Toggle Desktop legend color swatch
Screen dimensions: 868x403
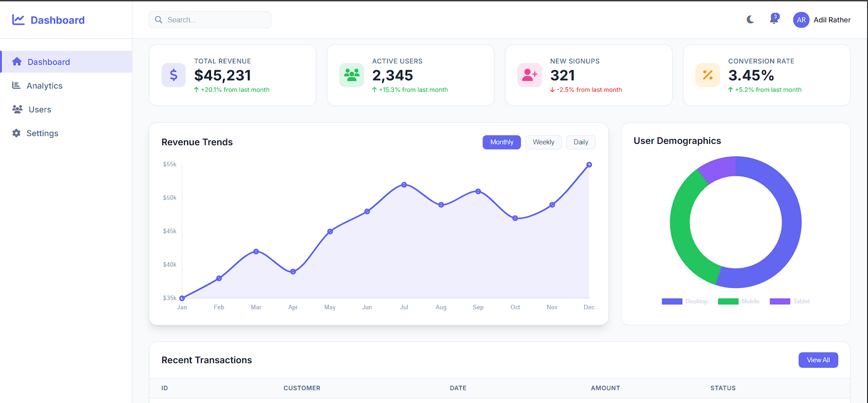[672, 302]
